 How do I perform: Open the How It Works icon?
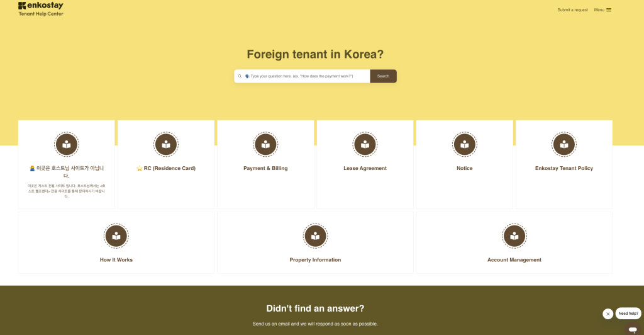(116, 236)
